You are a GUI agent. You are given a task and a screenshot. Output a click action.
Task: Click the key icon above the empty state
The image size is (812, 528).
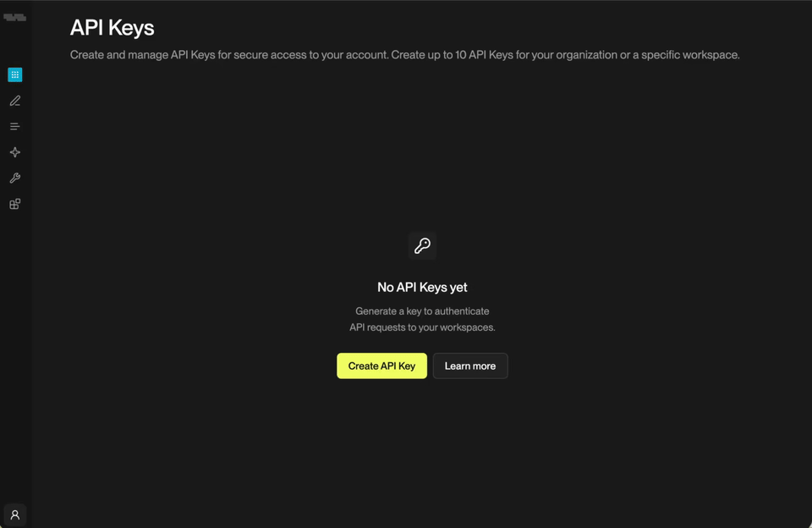[422, 245]
